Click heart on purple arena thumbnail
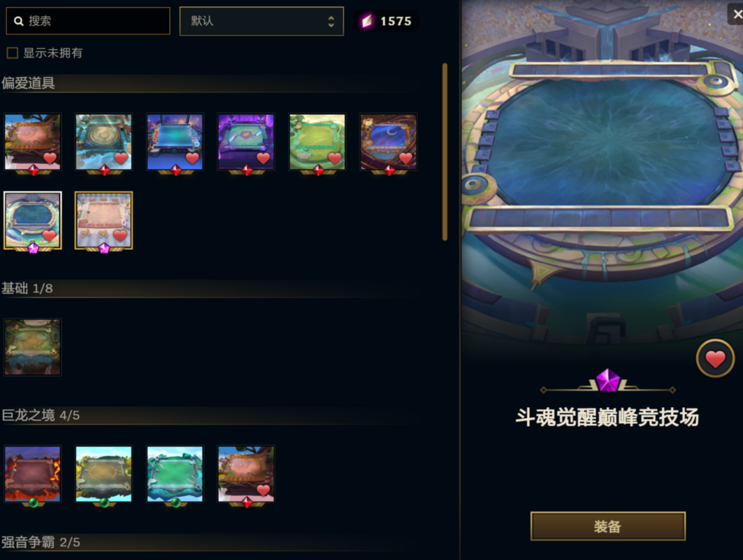Image resolution: width=743 pixels, height=560 pixels. 263,158
